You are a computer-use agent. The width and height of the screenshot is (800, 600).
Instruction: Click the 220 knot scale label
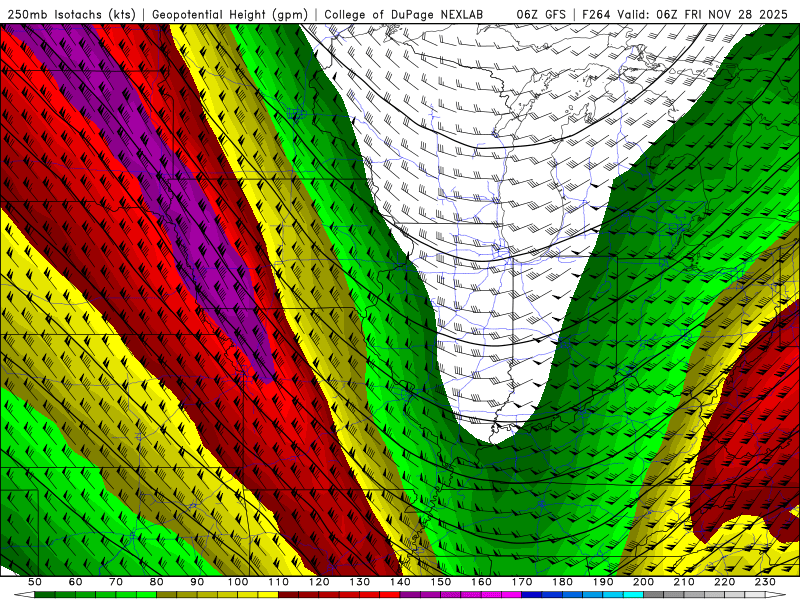pos(724,582)
